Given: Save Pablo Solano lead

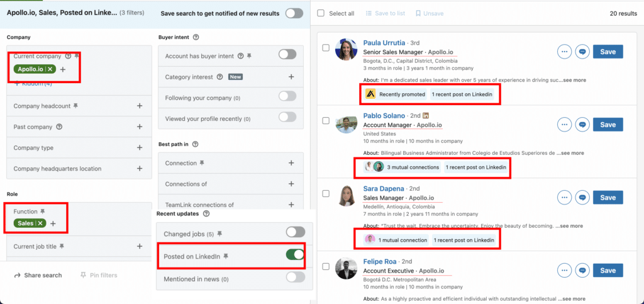Looking at the screenshot, I should click(608, 125).
